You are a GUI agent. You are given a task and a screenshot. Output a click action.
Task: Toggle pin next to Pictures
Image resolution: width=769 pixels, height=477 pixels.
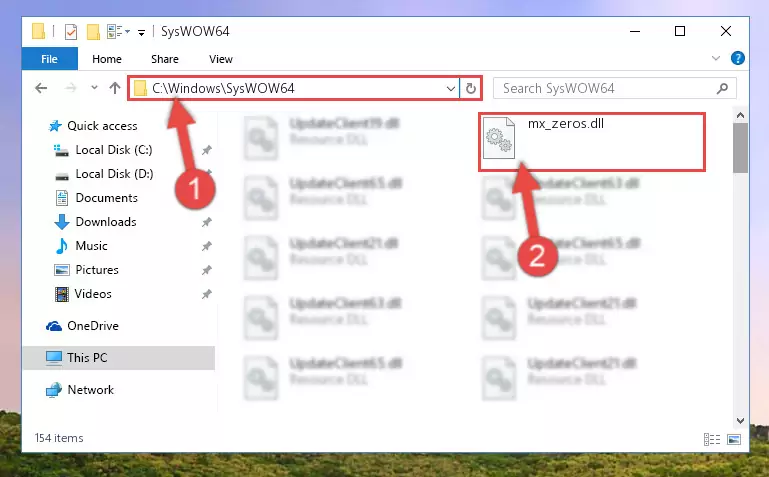pos(206,270)
